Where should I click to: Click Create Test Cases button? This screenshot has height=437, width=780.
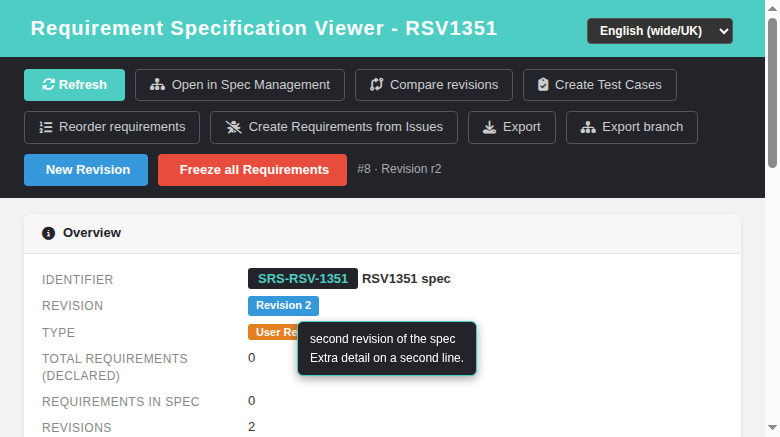click(x=599, y=85)
